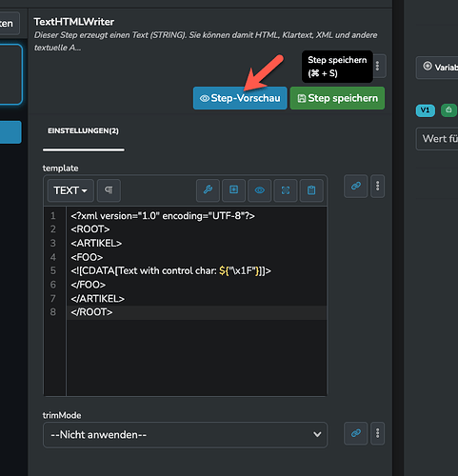
Task: Open three-dot menu beside trimMode field
Action: tap(378, 433)
